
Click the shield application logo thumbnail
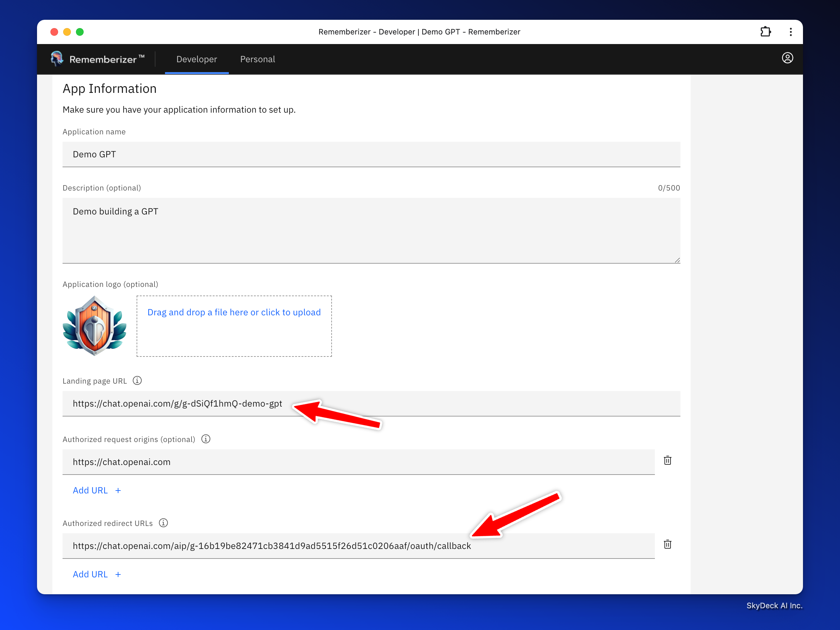tap(94, 326)
